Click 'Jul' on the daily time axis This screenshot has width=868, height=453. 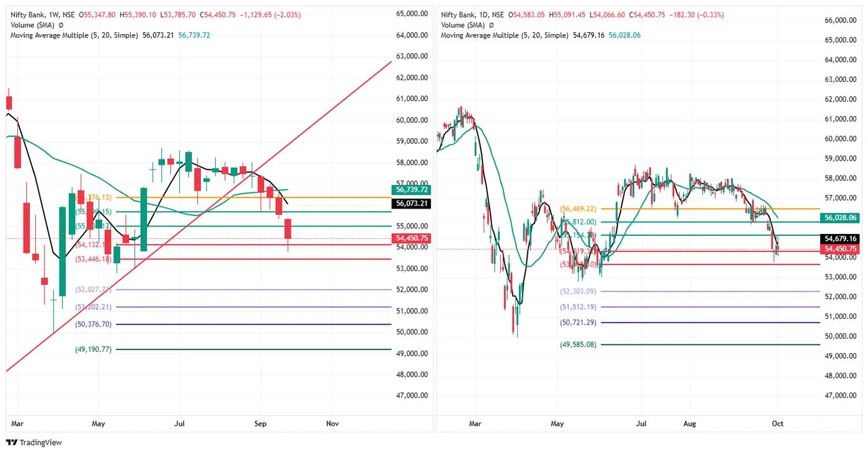[641, 424]
